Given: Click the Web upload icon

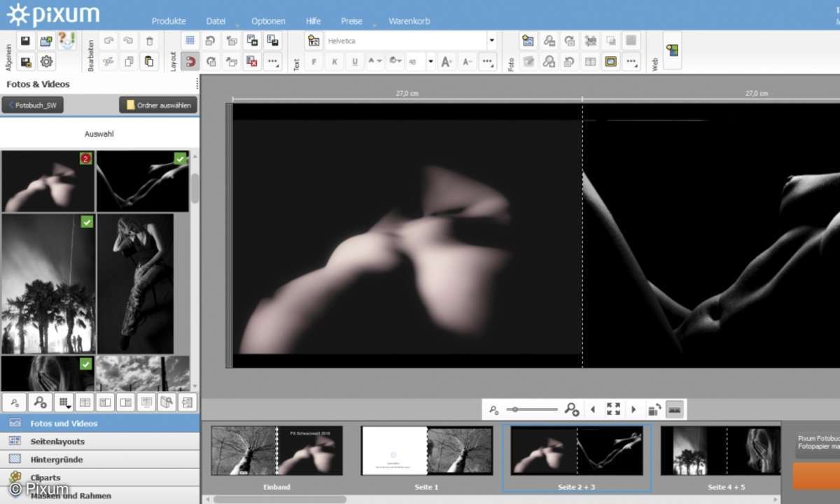Looking at the screenshot, I should click(x=672, y=50).
